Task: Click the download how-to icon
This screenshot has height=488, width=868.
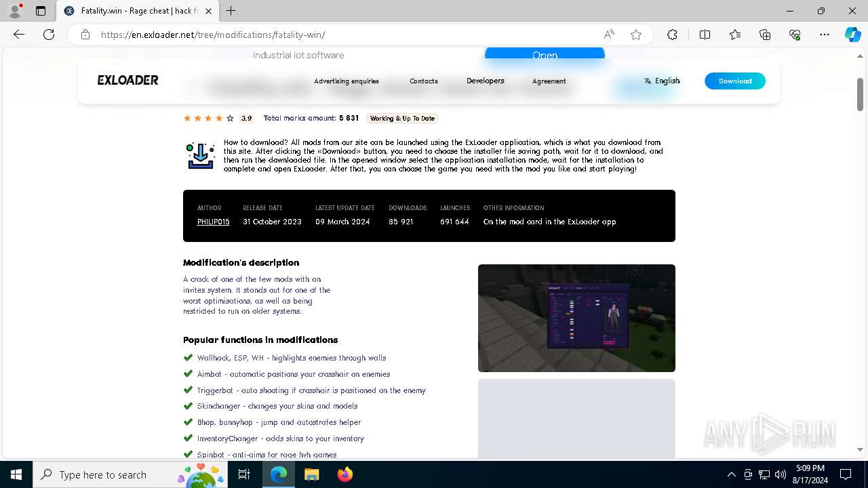Action: click(201, 155)
